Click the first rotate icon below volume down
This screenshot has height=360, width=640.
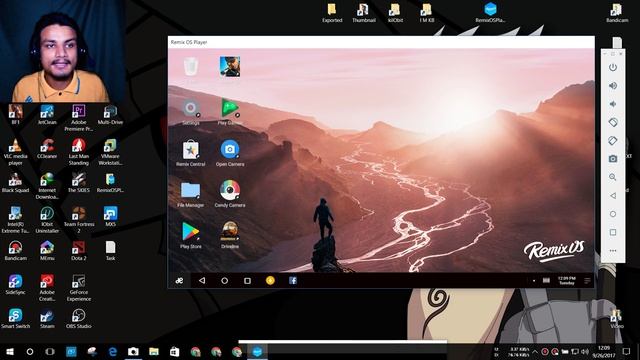613,122
